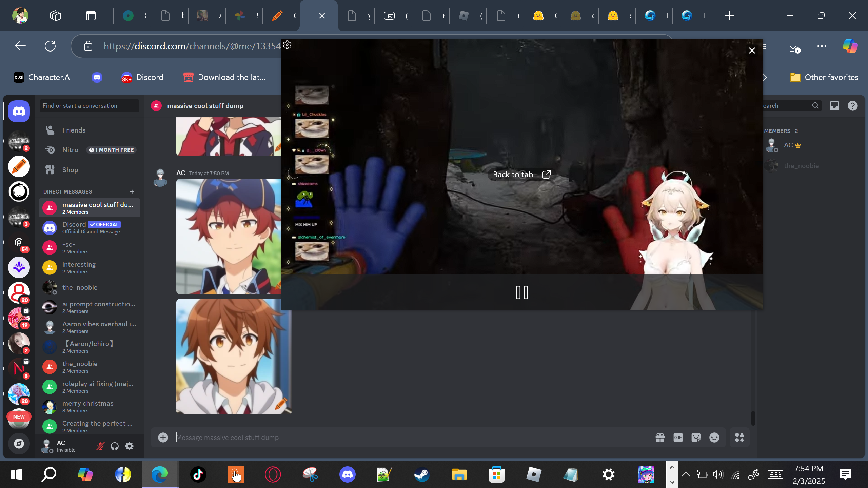Image resolution: width=868 pixels, height=488 pixels.
Task: Open the emoji picker
Action: coord(714,438)
